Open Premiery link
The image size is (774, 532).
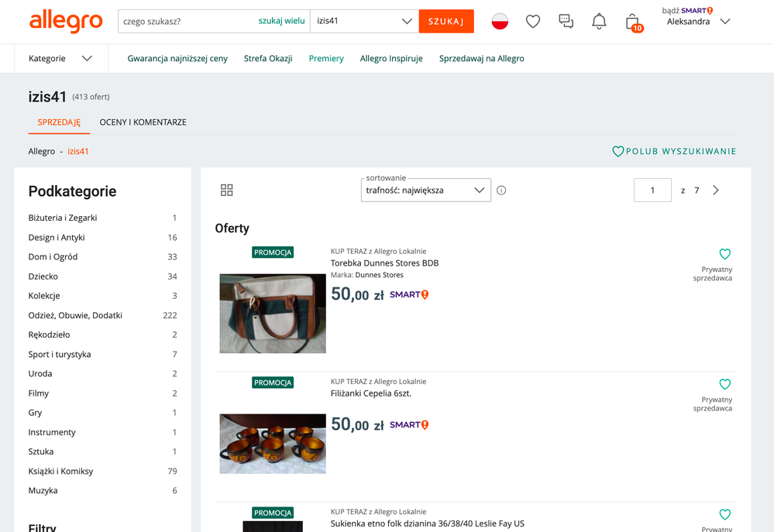[x=326, y=58]
